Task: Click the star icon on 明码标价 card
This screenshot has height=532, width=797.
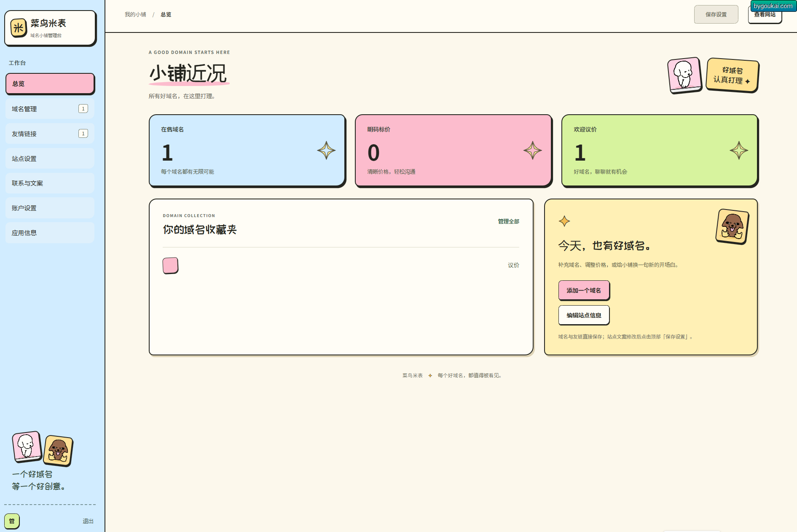Action: click(x=533, y=150)
